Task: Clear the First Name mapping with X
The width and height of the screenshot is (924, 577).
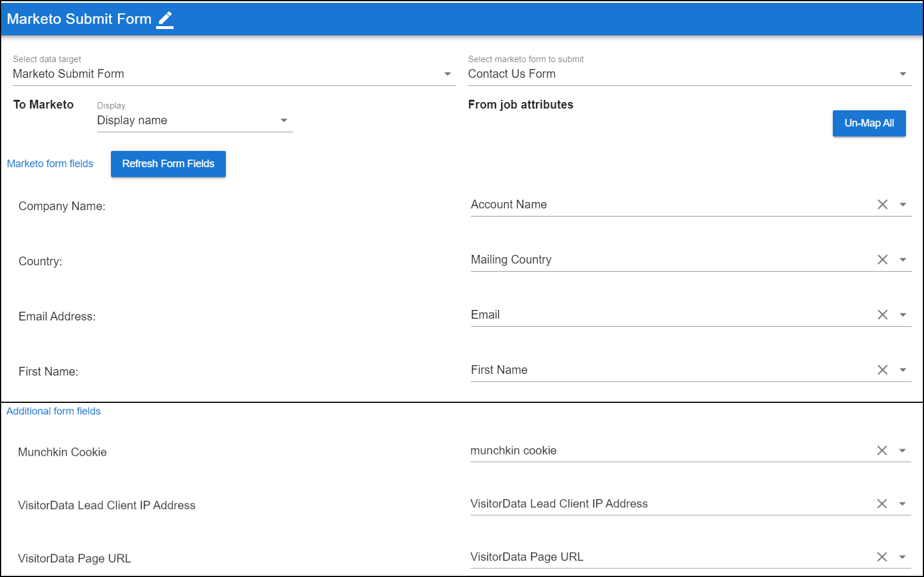Action: pos(882,370)
